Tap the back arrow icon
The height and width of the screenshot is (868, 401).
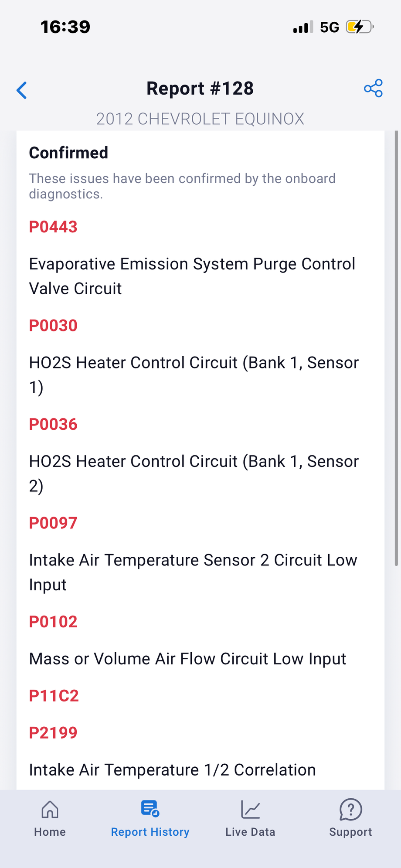pos(22,90)
